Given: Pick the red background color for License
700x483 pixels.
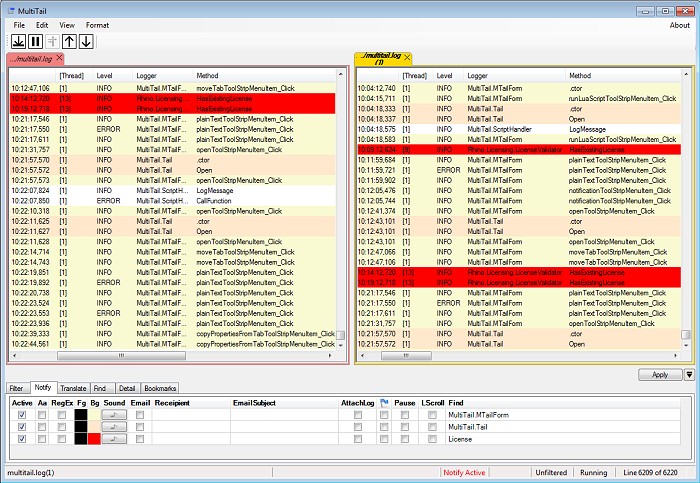Looking at the screenshot, I should tap(94, 439).
